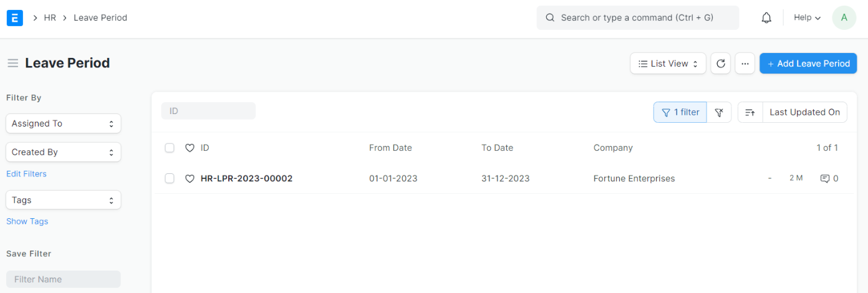Like all via header heart icon
The height and width of the screenshot is (293, 868).
(x=190, y=148)
